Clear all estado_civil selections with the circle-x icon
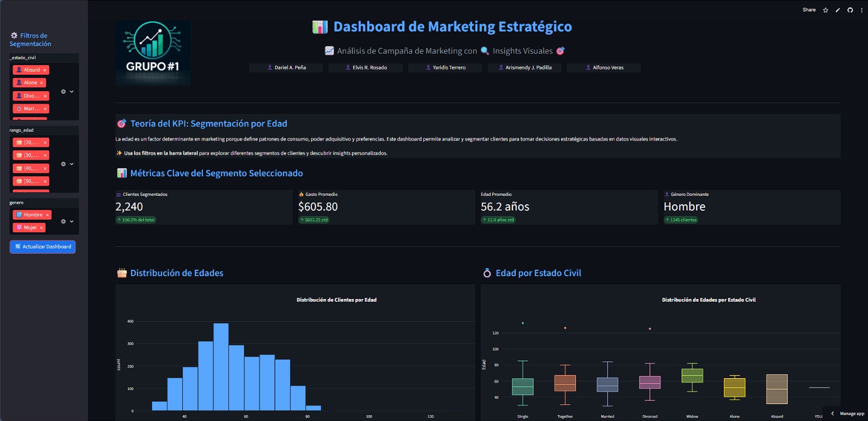The image size is (868, 421). point(63,92)
